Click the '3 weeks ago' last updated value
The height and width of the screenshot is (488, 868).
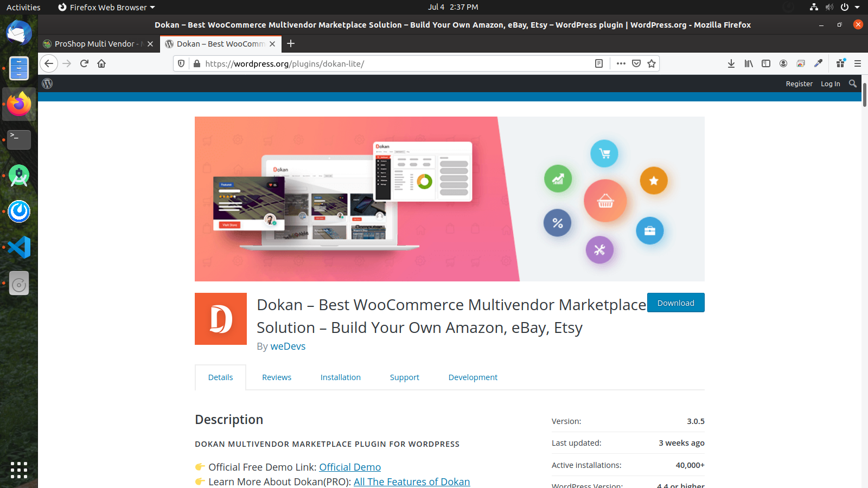681,443
